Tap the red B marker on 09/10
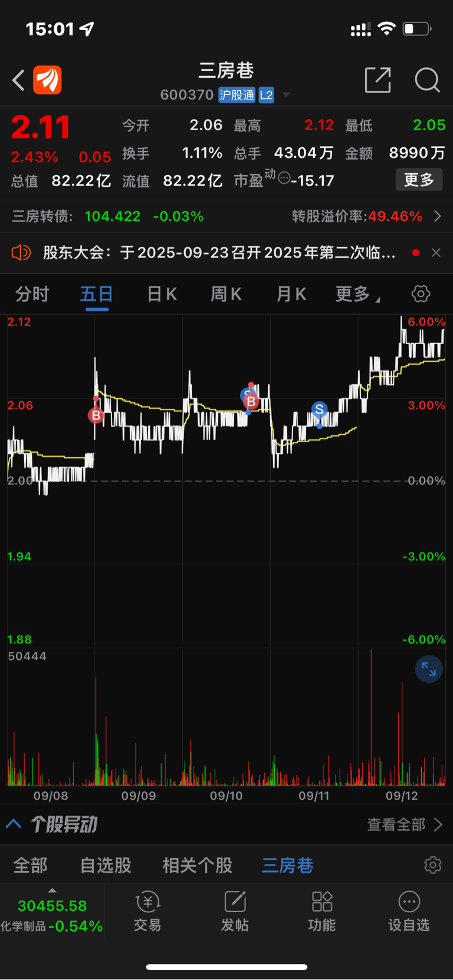This screenshot has height=980, width=453. tap(251, 402)
